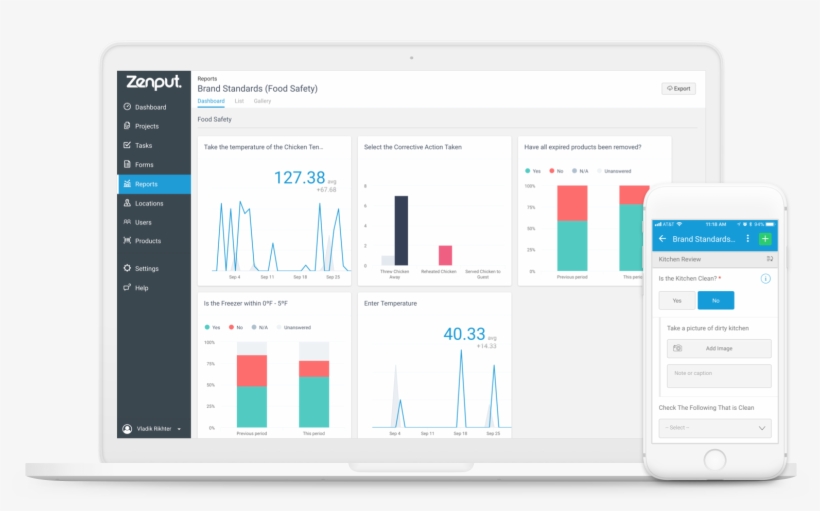Viewport: 820px width, 511px height.
Task: Toggle the Yes legend in expired products chart
Action: 532,171
